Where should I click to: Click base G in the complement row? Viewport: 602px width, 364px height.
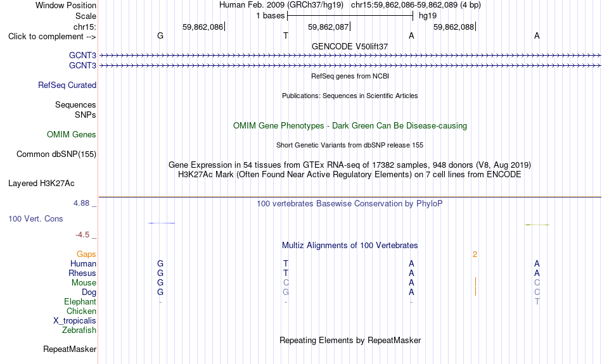coord(160,35)
